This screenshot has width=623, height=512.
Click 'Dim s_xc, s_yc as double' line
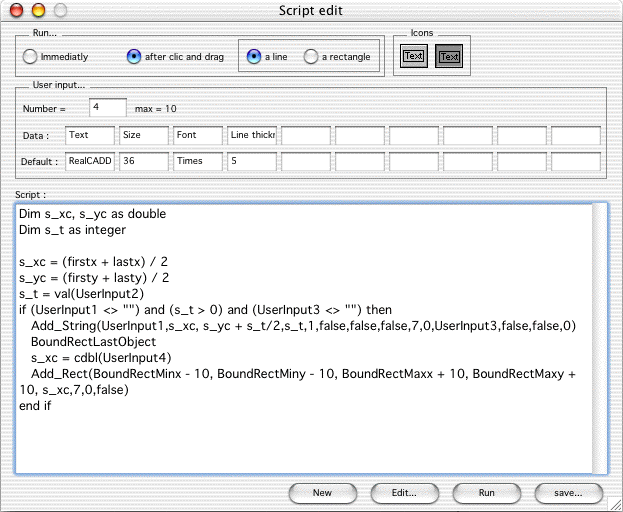[x=93, y=214]
